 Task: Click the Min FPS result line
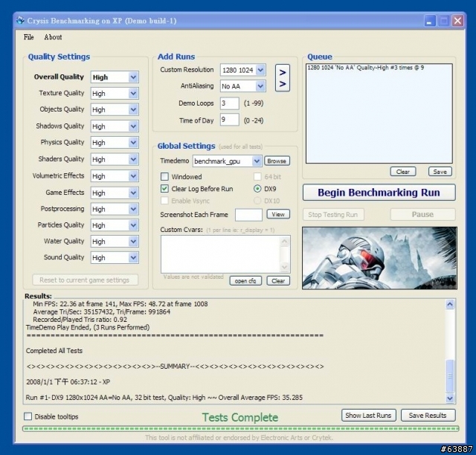(120, 304)
